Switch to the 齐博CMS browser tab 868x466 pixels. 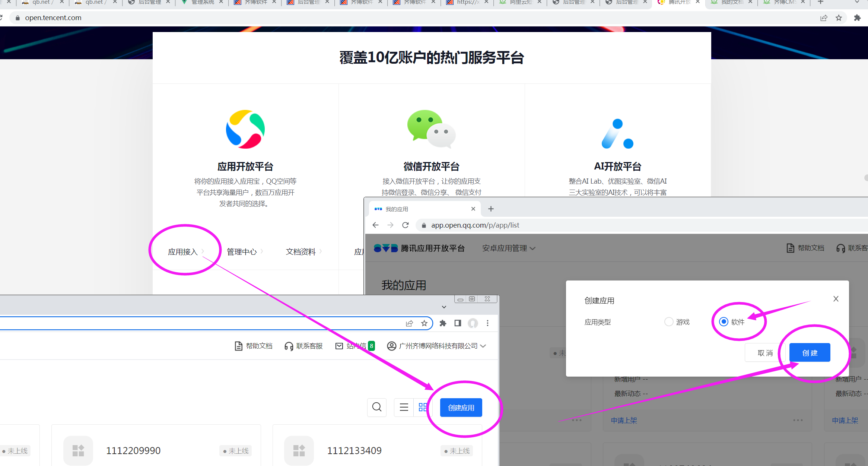pyautogui.click(x=785, y=2)
